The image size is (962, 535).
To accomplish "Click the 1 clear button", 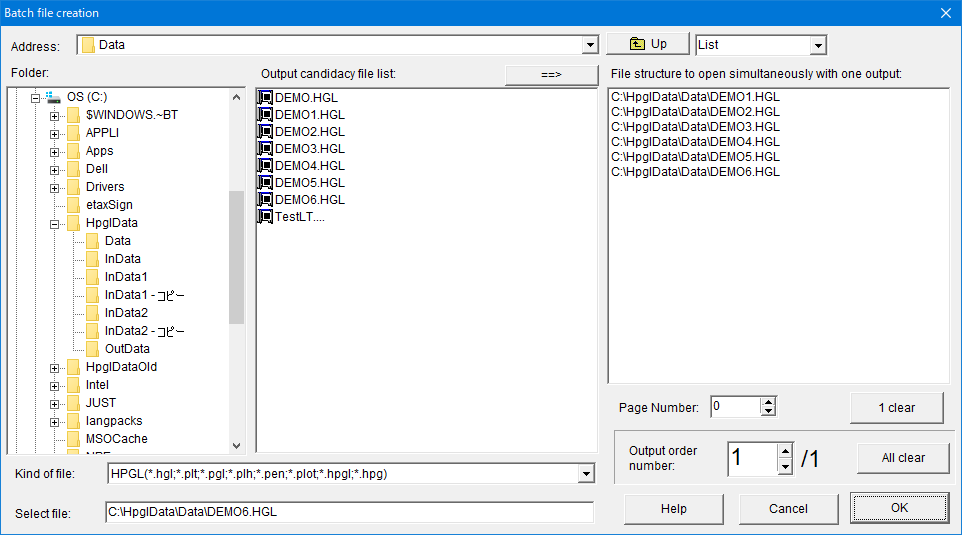I will (x=896, y=408).
